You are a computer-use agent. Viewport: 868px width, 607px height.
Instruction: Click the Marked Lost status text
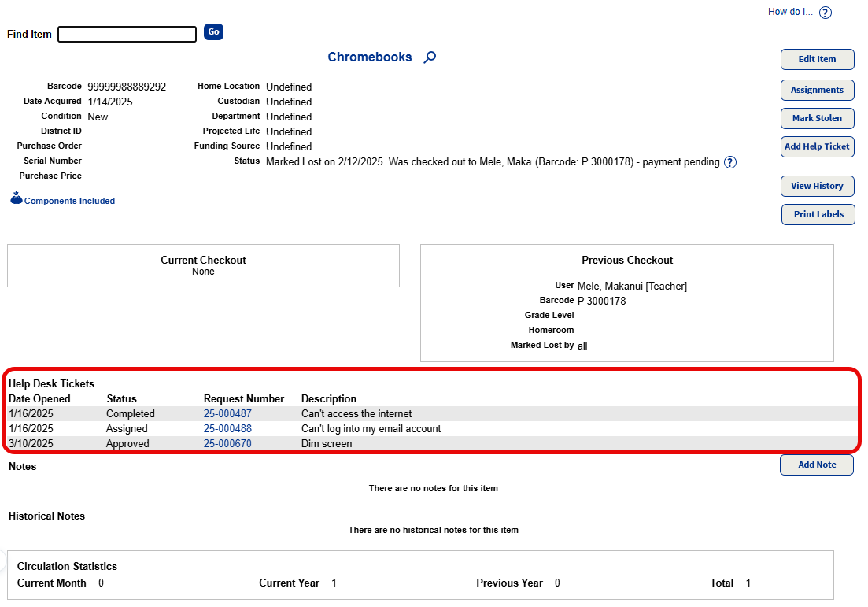coord(493,161)
